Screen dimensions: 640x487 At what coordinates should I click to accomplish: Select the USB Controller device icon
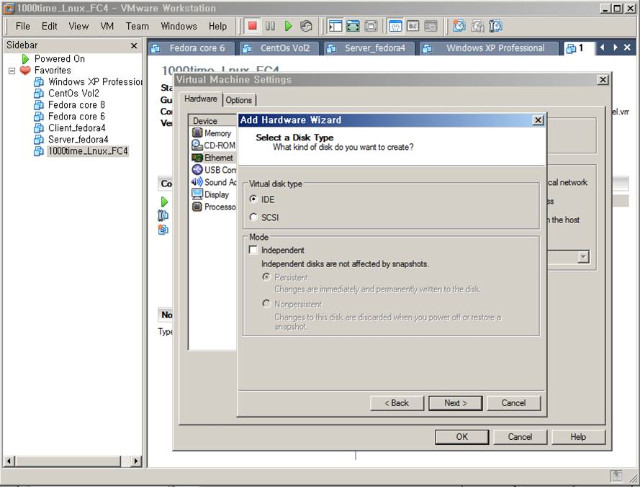(197, 169)
